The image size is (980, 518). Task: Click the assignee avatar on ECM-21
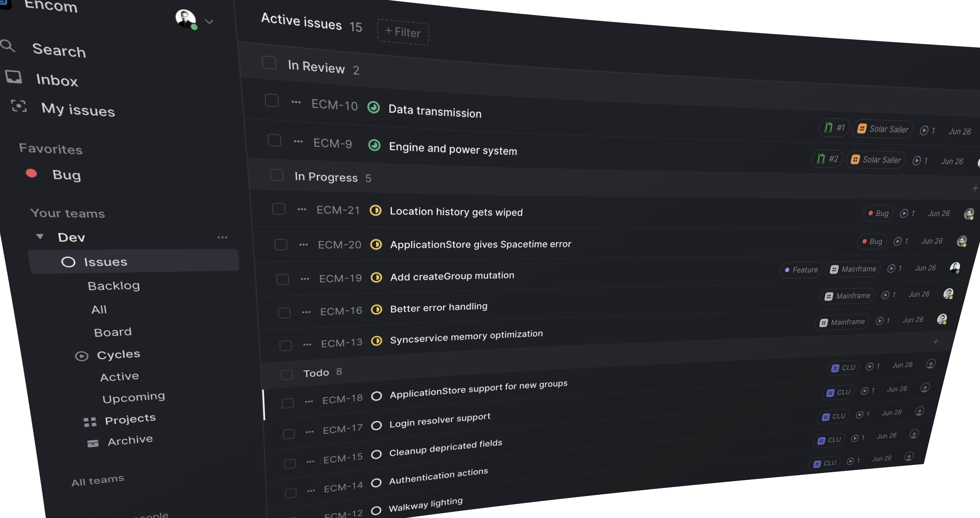(x=969, y=214)
